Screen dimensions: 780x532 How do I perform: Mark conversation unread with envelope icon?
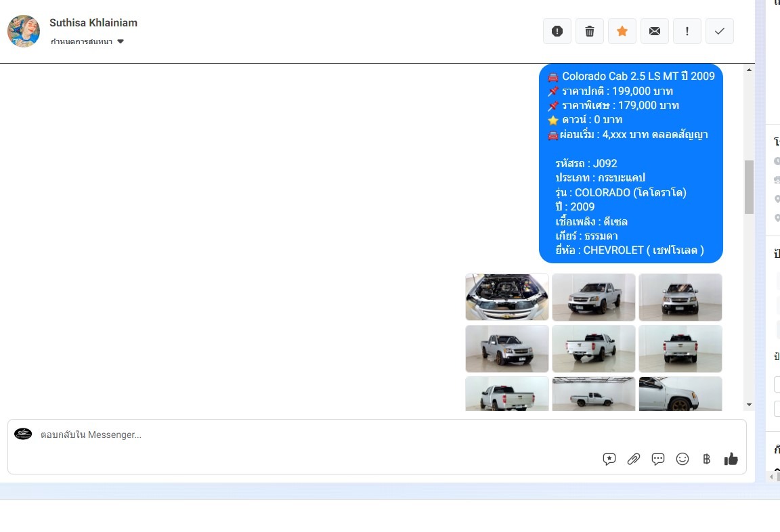655,31
